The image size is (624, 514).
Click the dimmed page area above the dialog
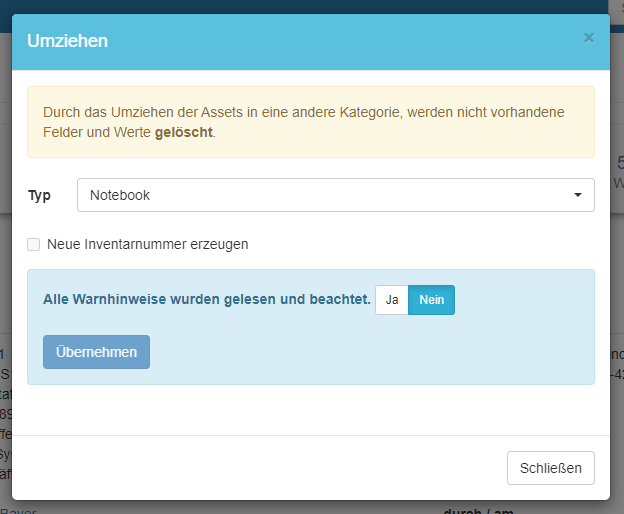(x=300, y=5)
